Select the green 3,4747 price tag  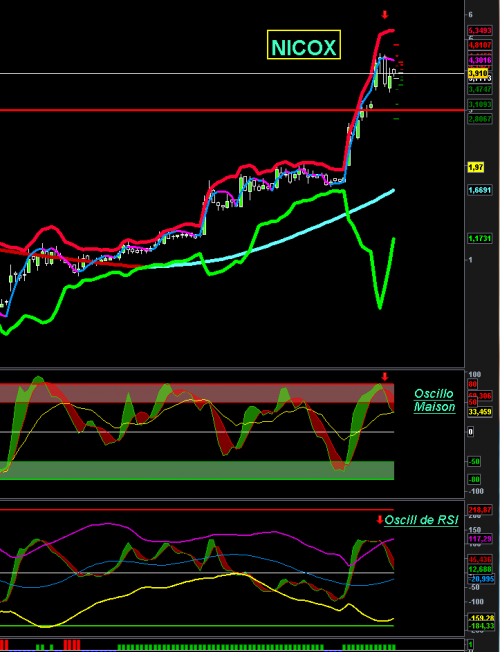tap(480, 89)
